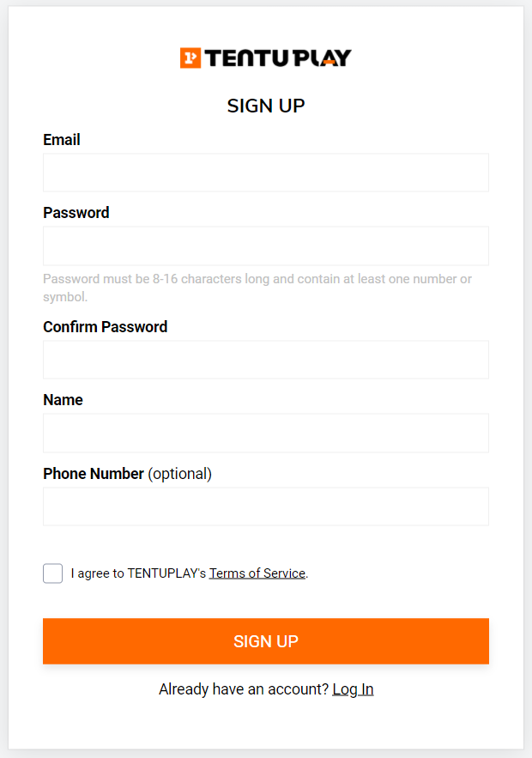The image size is (532, 758).
Task: Check the Terms of Service agreement checkbox
Action: tap(52, 573)
